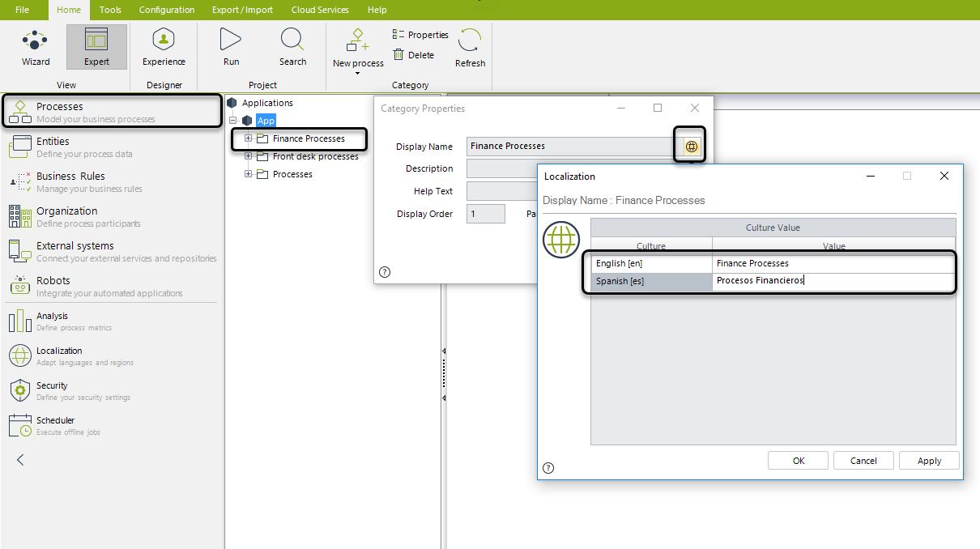This screenshot has height=549, width=980.
Task: Select the Applications root node
Action: (267, 103)
